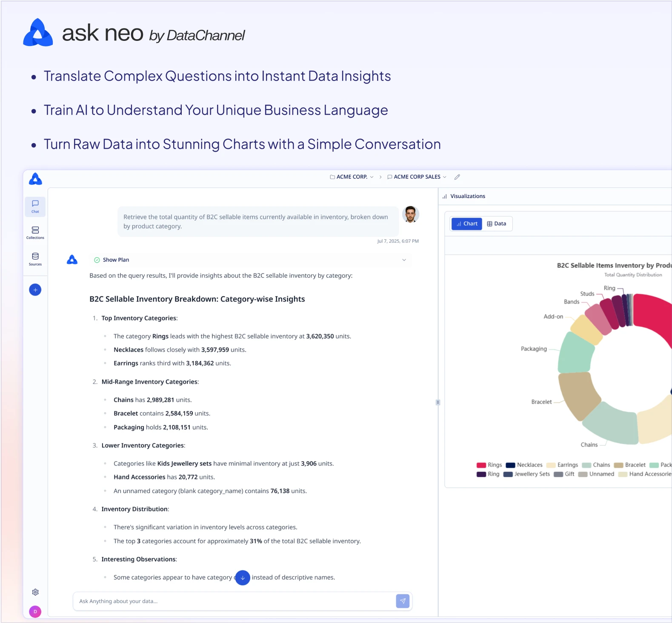This screenshot has width=672, height=623.
Task: Click the Hand Accessories has 20,772 units line
Action: [x=164, y=477]
